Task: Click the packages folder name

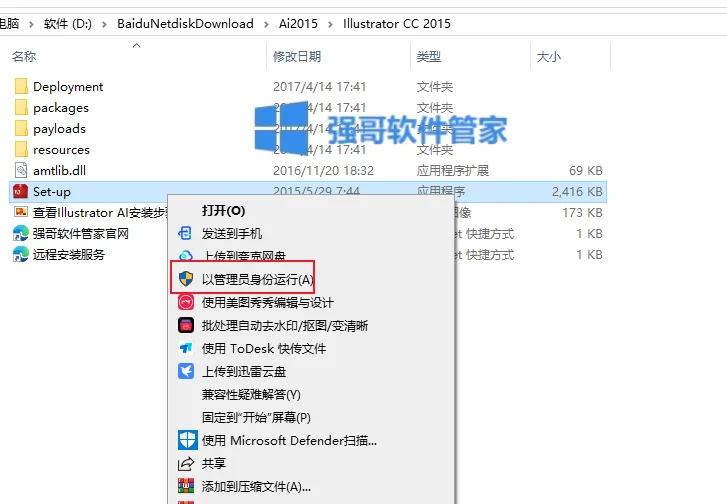Action: (x=61, y=108)
